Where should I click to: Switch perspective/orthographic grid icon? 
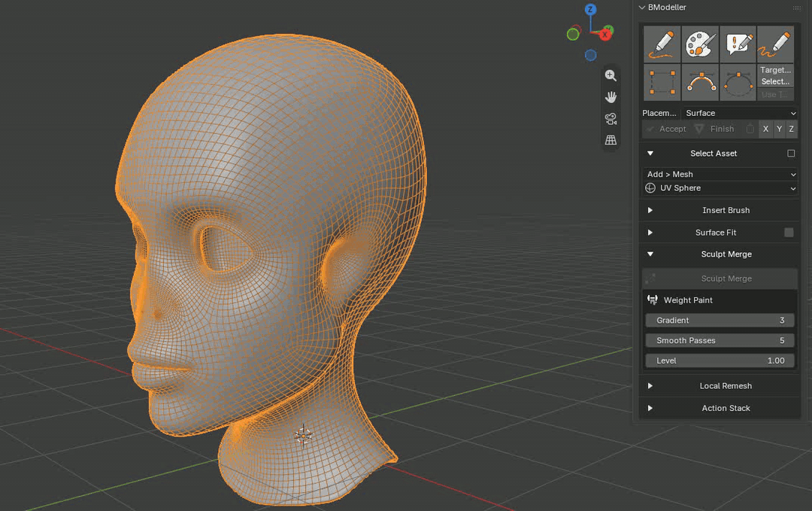pyautogui.click(x=611, y=140)
